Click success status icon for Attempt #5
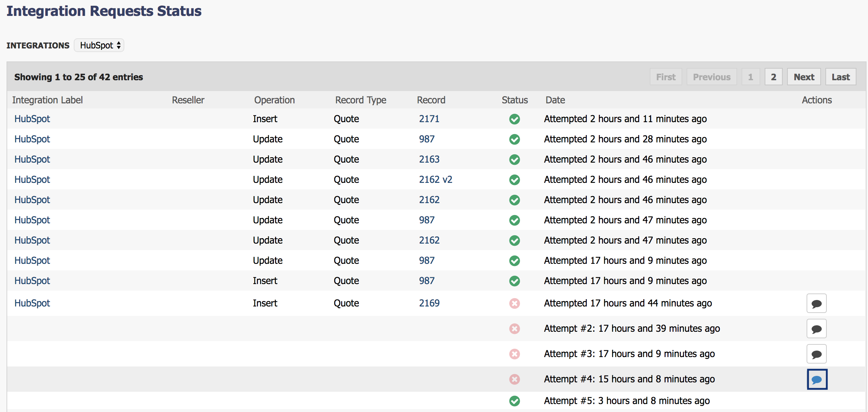868x412 pixels. point(515,401)
